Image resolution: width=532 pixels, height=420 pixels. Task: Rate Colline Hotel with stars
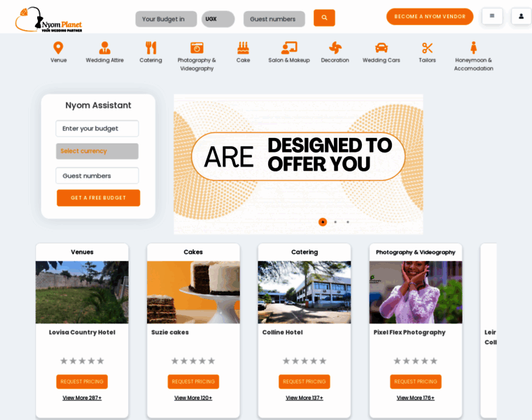coord(304,360)
